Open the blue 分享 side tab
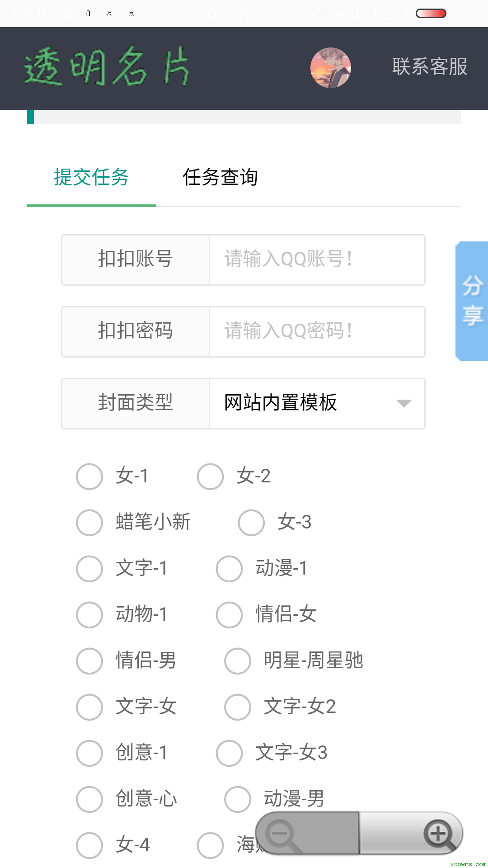Screen dimensions: 488x868 472,301
